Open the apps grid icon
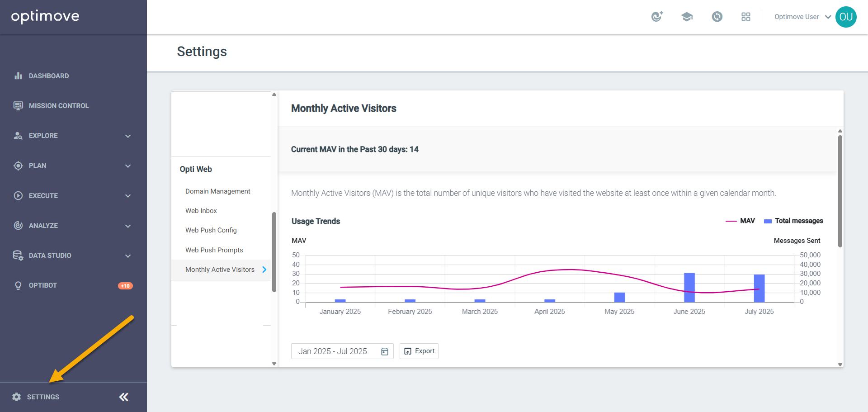Image resolution: width=868 pixels, height=412 pixels. pyautogui.click(x=746, y=17)
